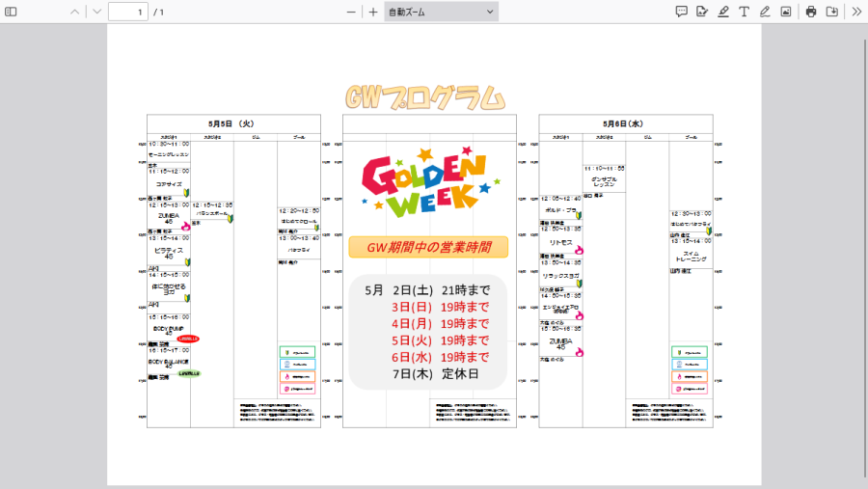Click the GW期間中の営業時間 banner
868x489 pixels.
428,247
